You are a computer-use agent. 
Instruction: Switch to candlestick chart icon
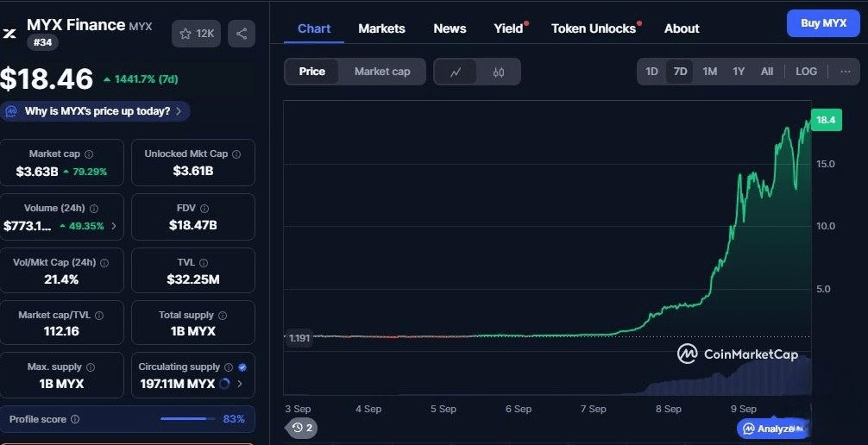point(498,72)
